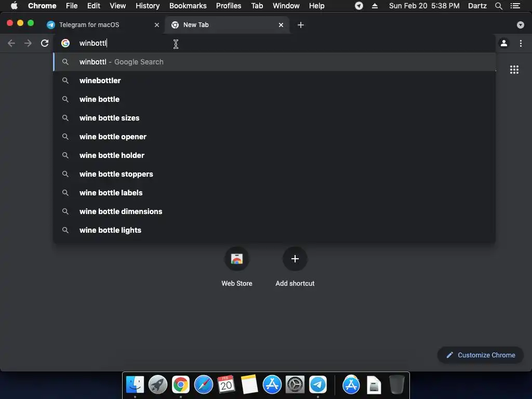Click Telegram status icon in menu bar
This screenshot has width=532, height=399.
tap(358, 6)
